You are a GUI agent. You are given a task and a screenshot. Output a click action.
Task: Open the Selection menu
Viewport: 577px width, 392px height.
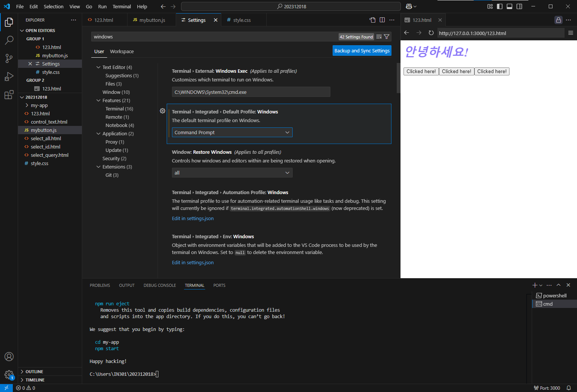click(x=54, y=6)
